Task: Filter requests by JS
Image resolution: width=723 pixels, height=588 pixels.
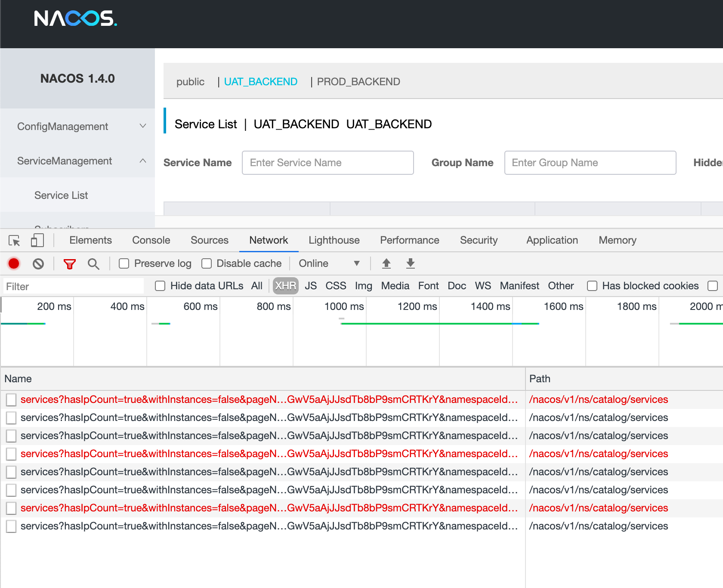Action: [x=311, y=286]
